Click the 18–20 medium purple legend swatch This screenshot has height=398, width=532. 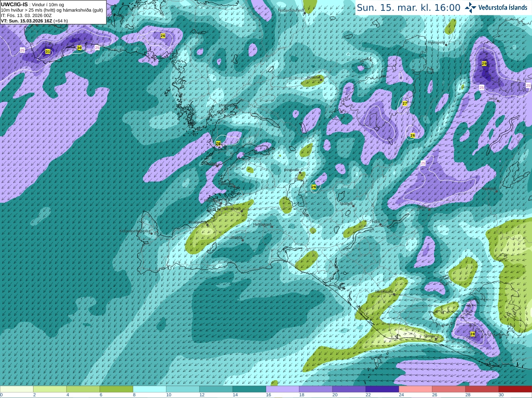[316, 389]
